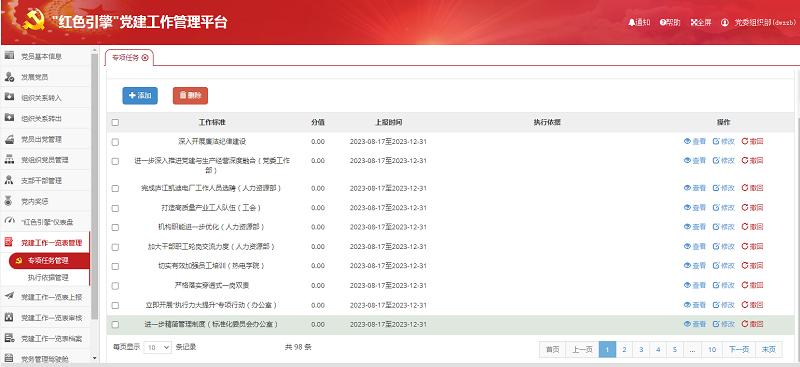Check the 切实有效加强员工培训 row checkbox
Screen dimensions: 800x367
(x=115, y=266)
